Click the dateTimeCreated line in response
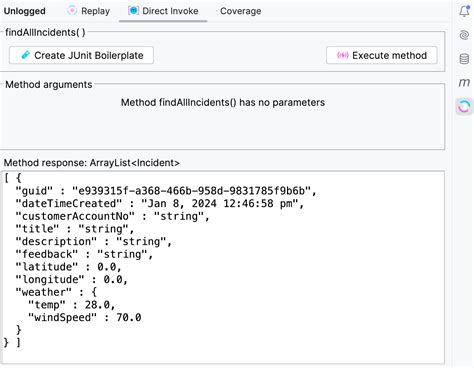 point(160,204)
